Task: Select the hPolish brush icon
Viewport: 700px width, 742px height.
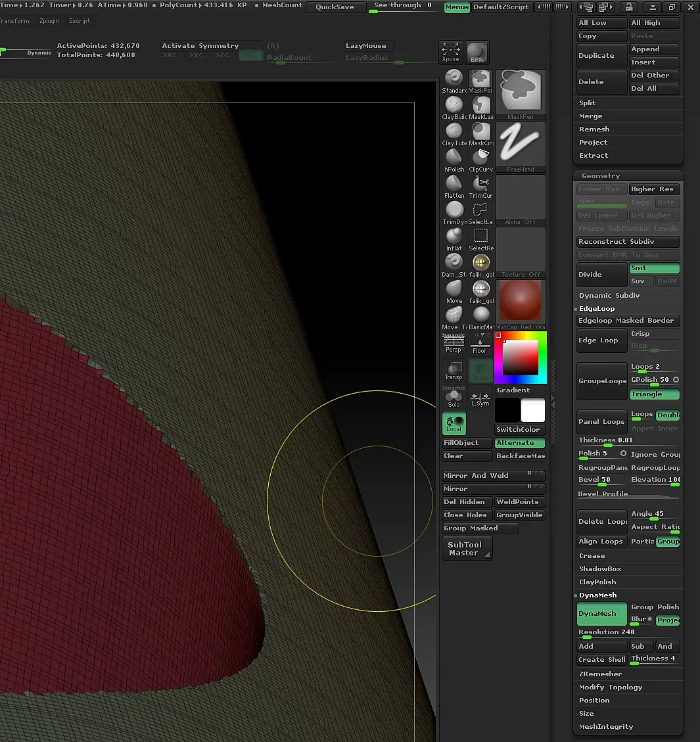Action: point(454,158)
